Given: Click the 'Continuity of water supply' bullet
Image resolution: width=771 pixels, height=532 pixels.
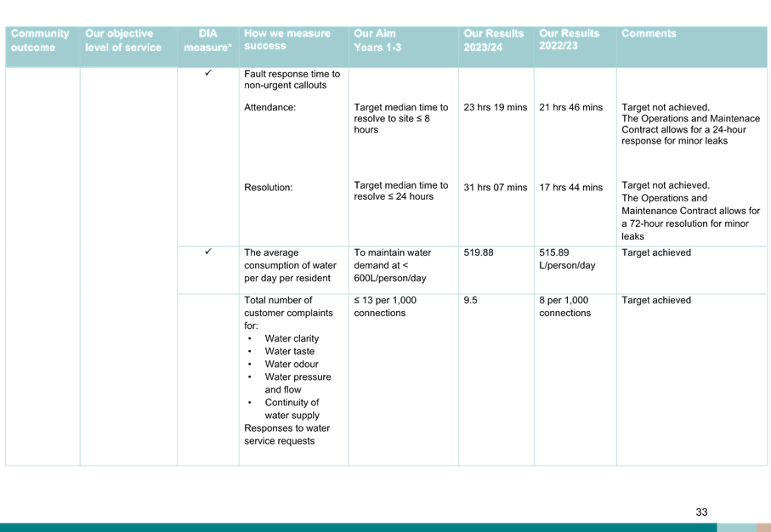Looking at the screenshot, I should point(292,409).
